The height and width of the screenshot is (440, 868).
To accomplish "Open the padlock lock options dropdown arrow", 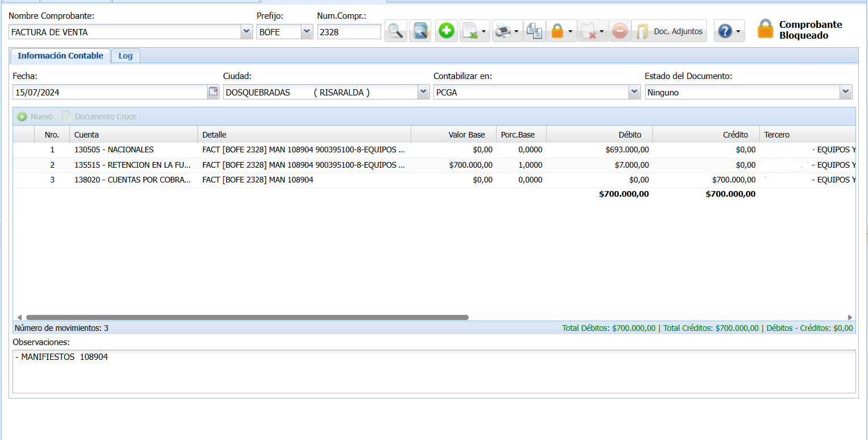I will point(571,32).
